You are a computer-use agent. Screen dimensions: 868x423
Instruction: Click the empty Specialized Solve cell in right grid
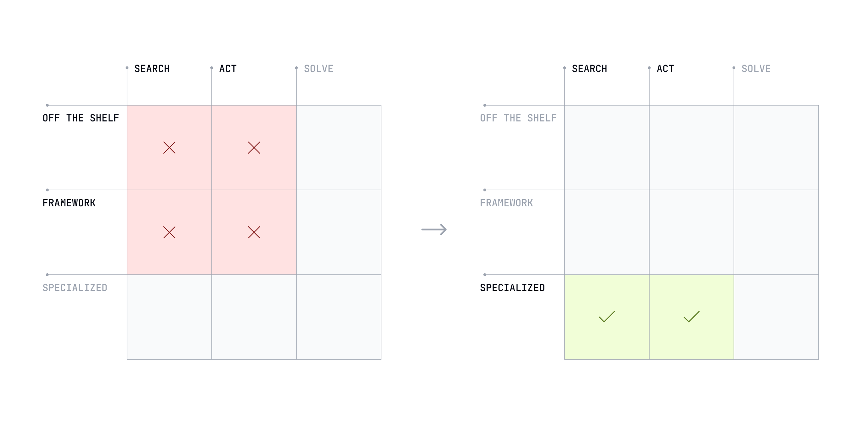click(776, 317)
